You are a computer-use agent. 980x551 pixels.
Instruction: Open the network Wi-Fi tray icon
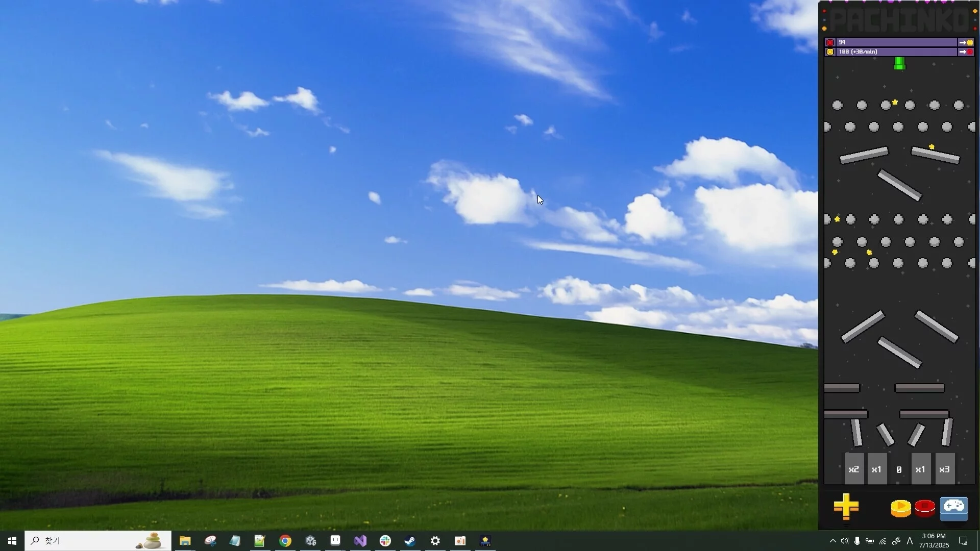pos(883,541)
